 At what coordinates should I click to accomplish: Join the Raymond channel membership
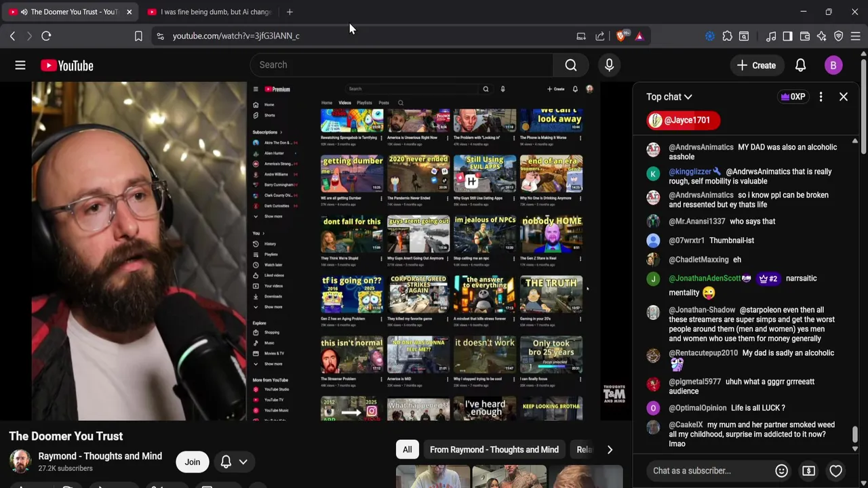coord(193,462)
